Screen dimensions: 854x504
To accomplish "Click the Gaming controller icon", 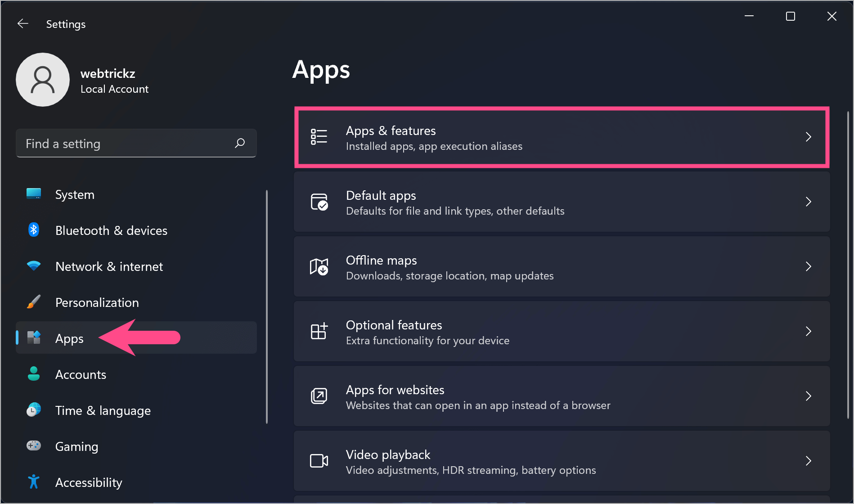I will tap(34, 446).
